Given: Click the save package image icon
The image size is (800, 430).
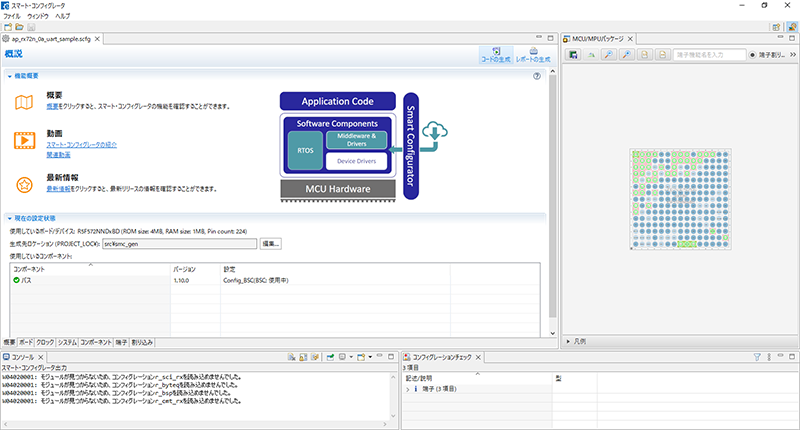Looking at the screenshot, I should pos(573,55).
